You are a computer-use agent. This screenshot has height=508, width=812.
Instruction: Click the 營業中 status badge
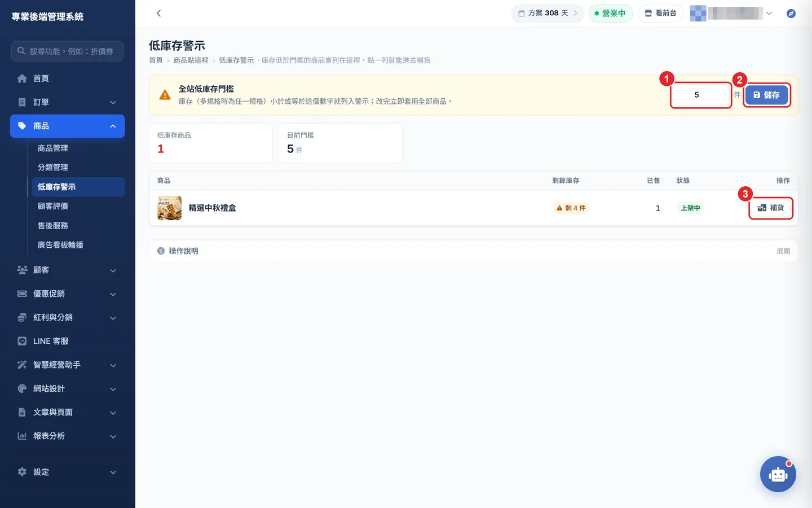tap(611, 13)
